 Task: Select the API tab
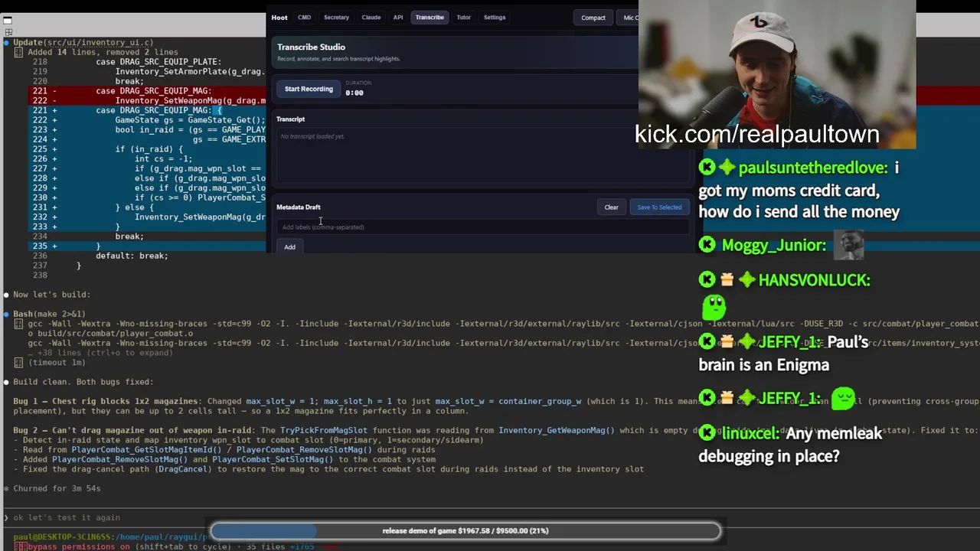pos(398,17)
